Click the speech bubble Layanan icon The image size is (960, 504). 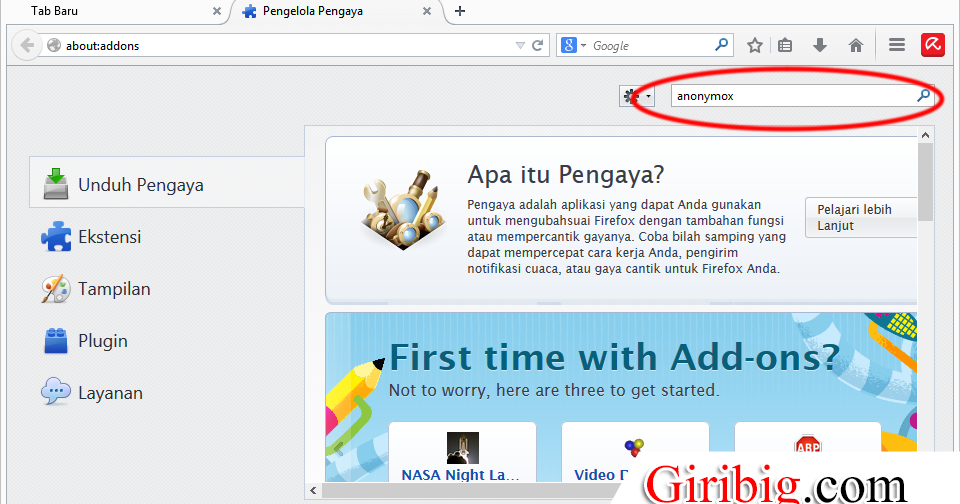point(56,392)
